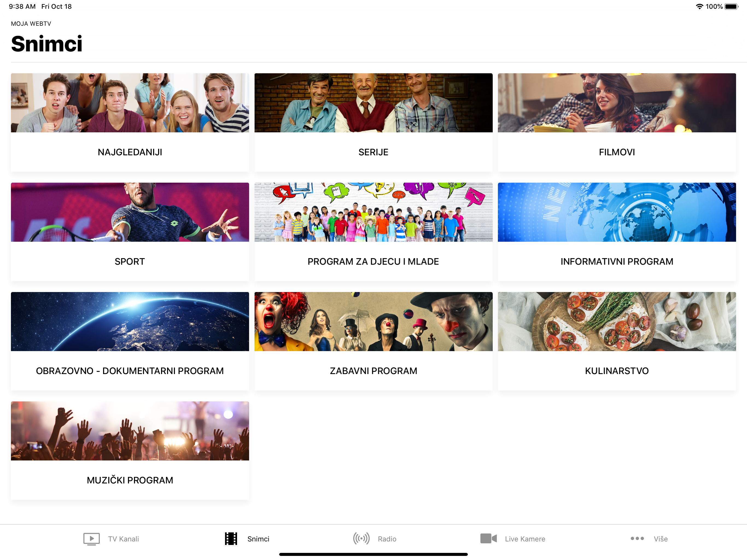Choose PROGRAM ZA DJECU I MLADE label
The width and height of the screenshot is (747, 560).
tap(373, 262)
